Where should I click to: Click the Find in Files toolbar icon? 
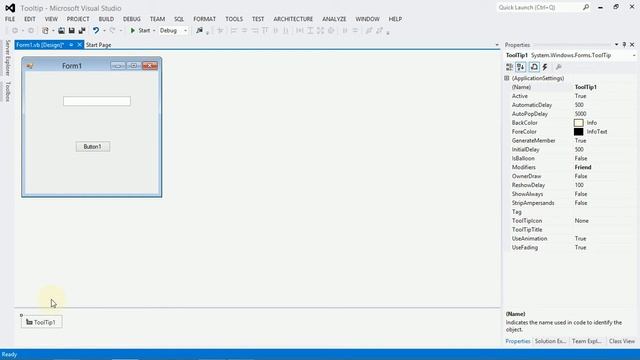(199, 31)
